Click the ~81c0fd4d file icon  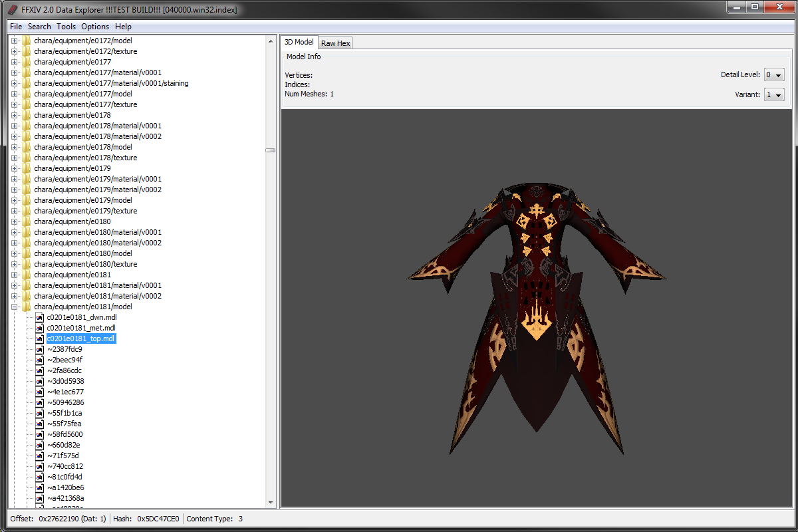(39, 477)
